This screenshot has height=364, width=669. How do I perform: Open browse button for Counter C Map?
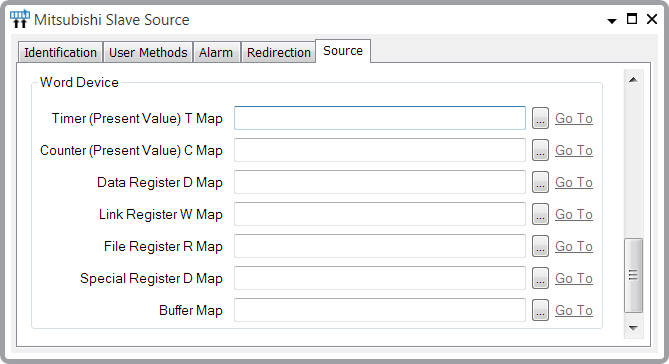[x=540, y=150]
